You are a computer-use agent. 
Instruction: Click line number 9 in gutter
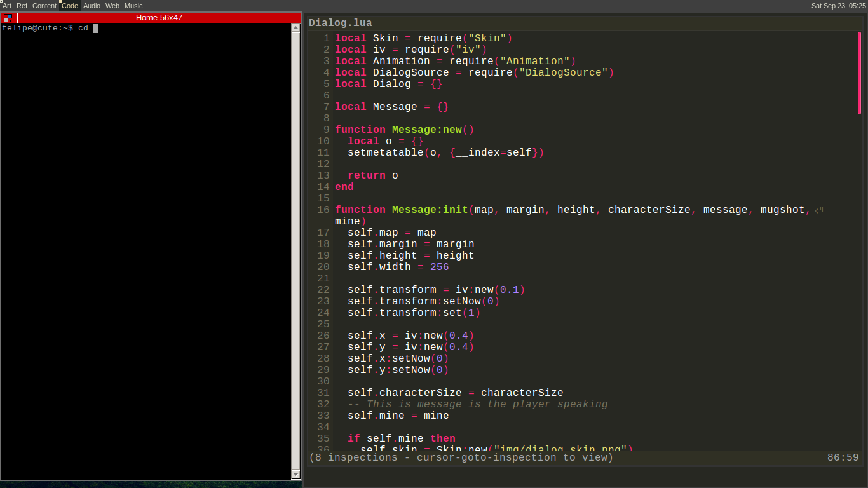(x=326, y=130)
